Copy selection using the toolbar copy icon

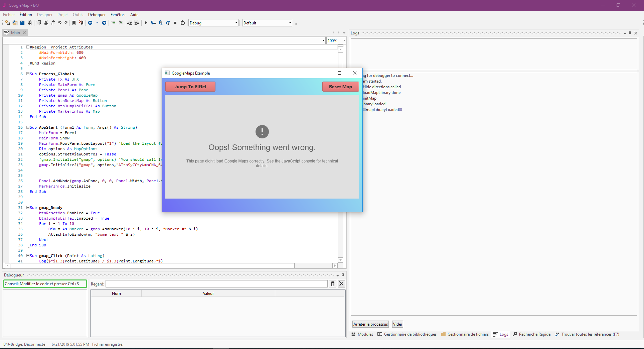coord(38,23)
